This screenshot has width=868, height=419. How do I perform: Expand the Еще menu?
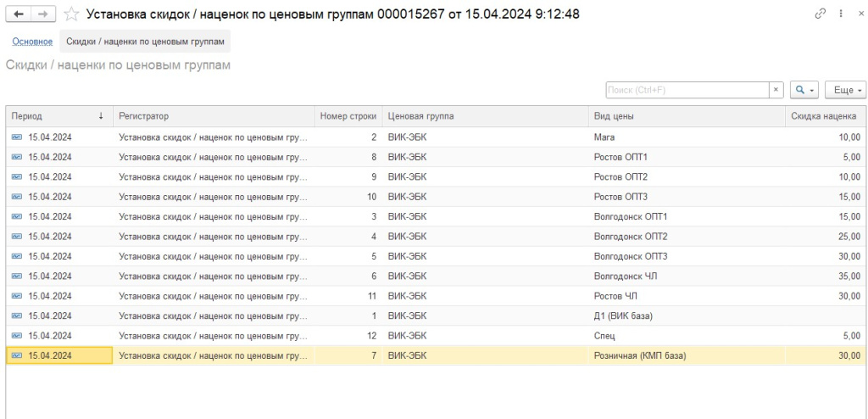click(844, 90)
